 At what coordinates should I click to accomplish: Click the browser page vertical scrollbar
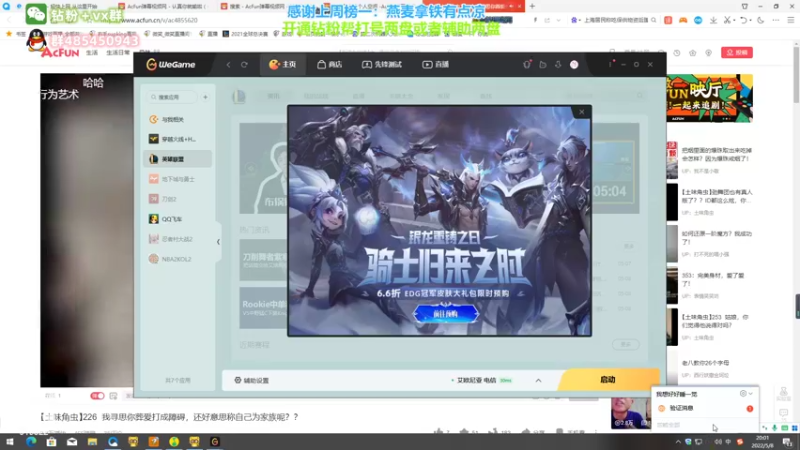(796, 73)
